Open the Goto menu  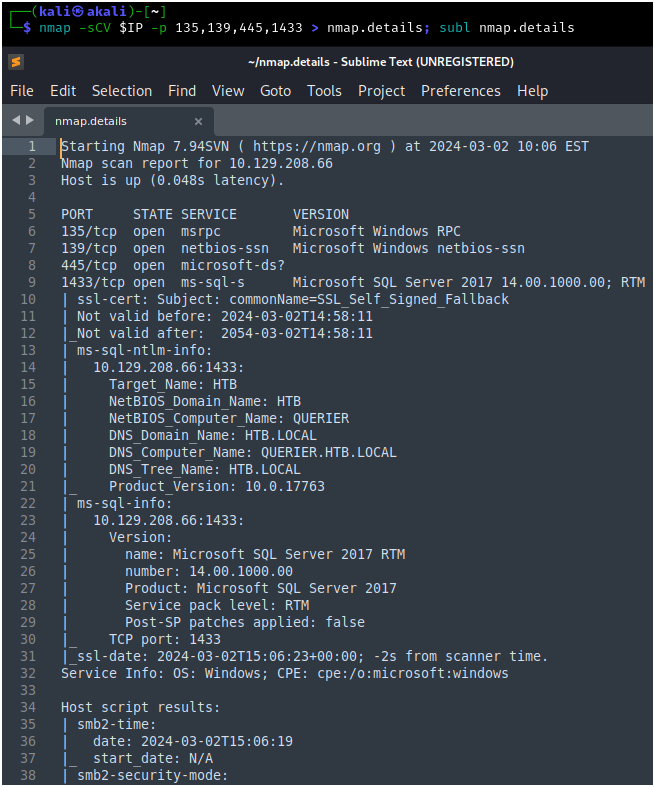[275, 91]
